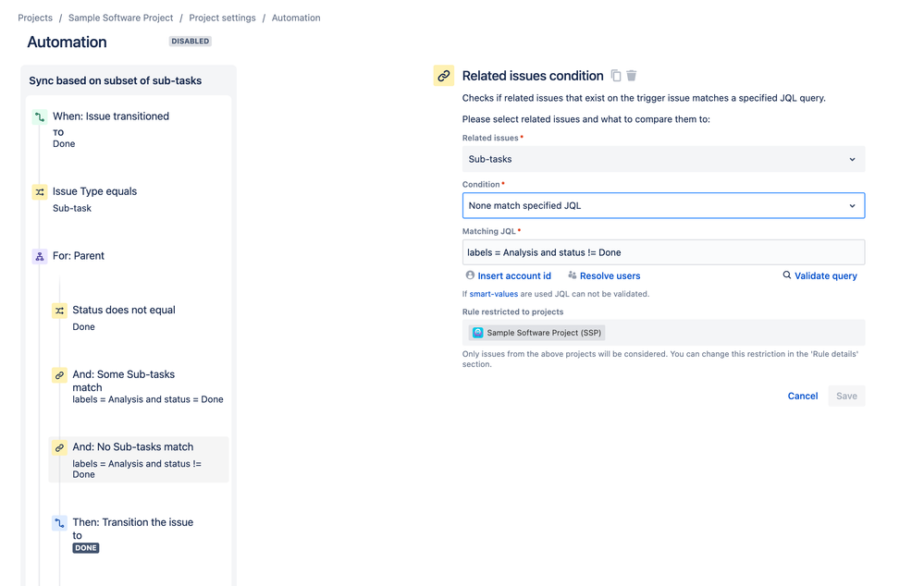This screenshot has height=586, width=924.
Task: Click the magnifier icon beside Validate query
Action: click(x=787, y=275)
